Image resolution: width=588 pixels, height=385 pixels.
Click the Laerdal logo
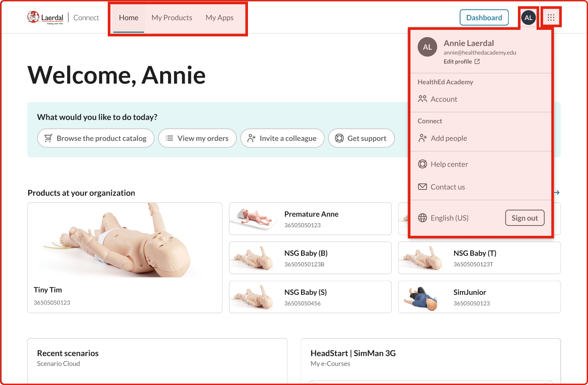pos(46,18)
